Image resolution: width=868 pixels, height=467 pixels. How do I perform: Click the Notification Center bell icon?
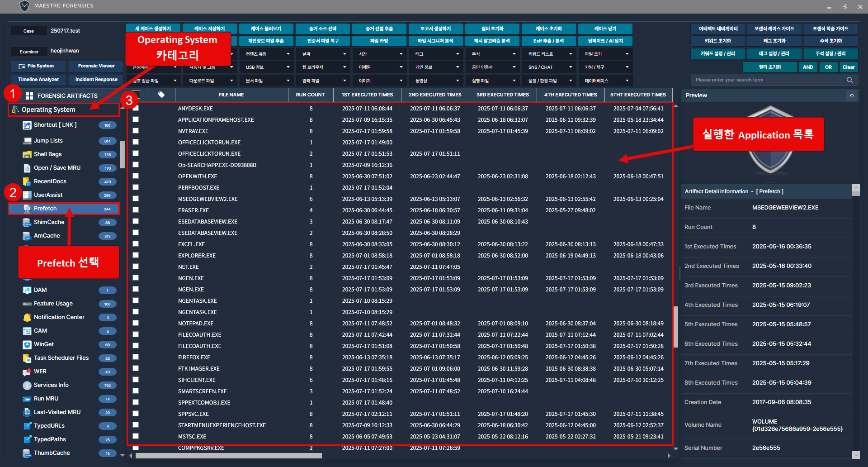coord(27,317)
